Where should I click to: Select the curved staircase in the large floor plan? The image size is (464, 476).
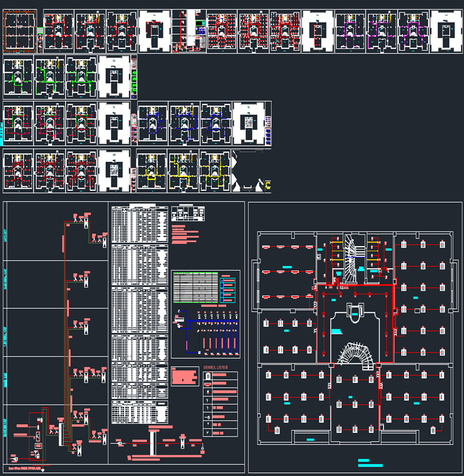point(354,355)
